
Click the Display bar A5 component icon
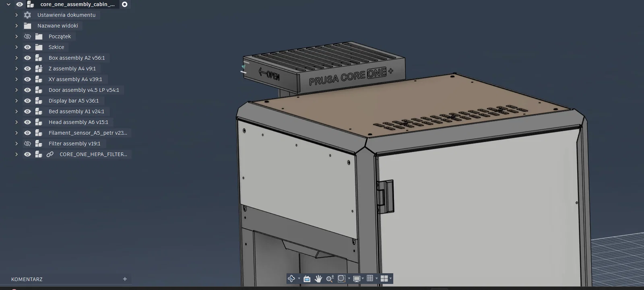(39, 101)
